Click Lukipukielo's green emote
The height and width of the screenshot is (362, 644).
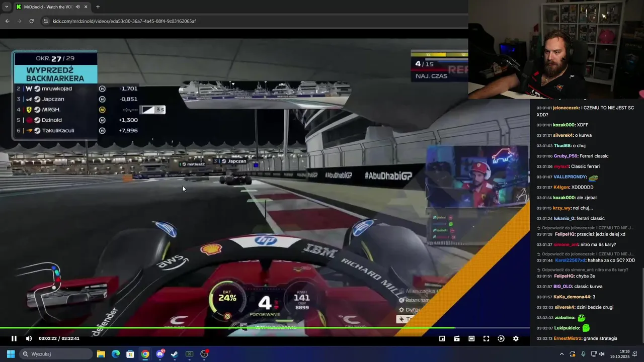[586, 328]
